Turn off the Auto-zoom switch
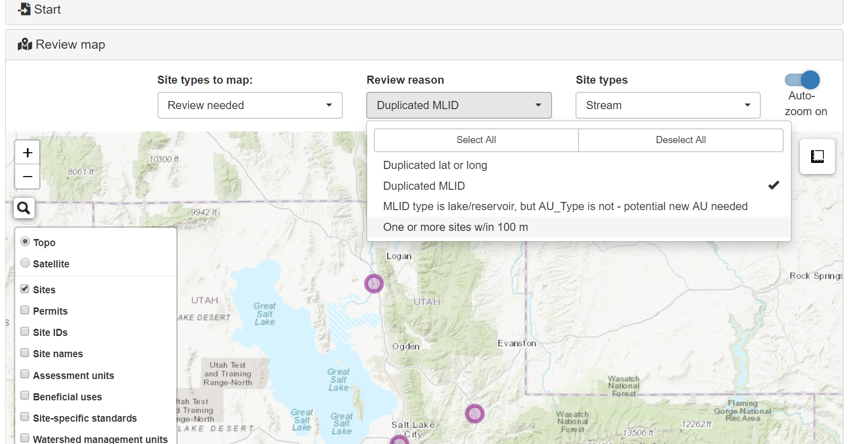Image resolution: width=868 pixels, height=444 pixels. pos(801,80)
